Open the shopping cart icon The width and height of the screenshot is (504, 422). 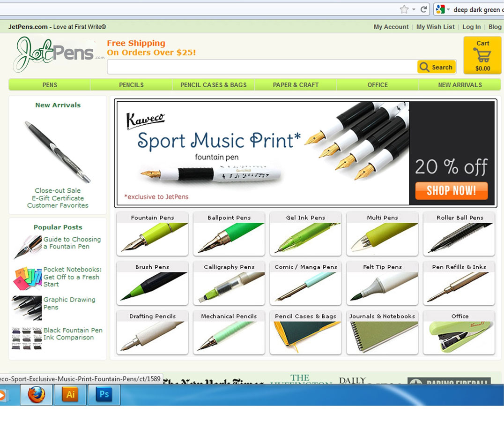482,55
